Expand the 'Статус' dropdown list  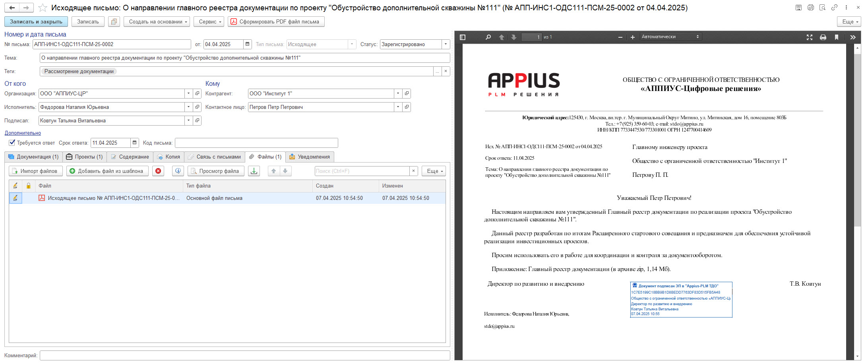point(446,44)
